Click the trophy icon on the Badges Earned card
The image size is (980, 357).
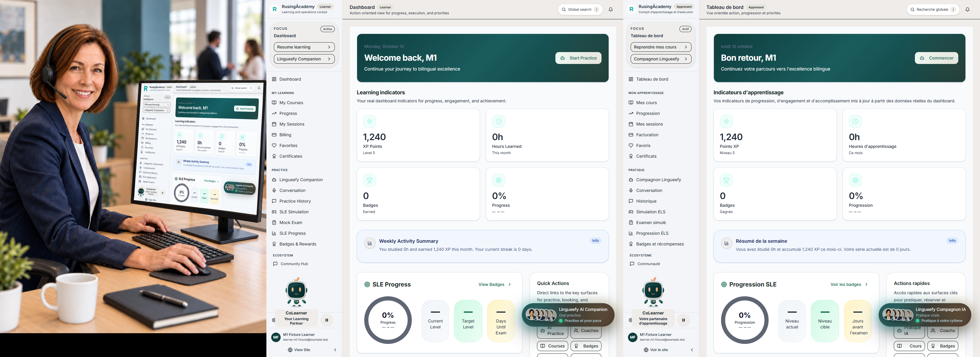tap(369, 180)
